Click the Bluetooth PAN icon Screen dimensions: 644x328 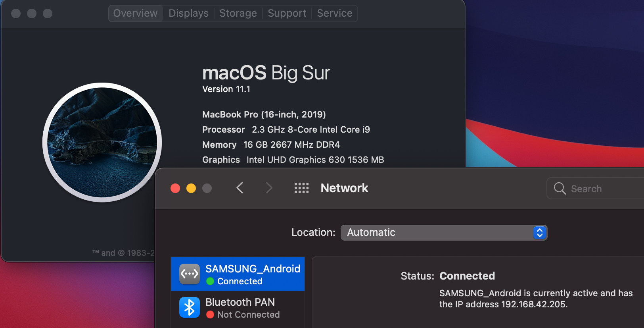190,307
